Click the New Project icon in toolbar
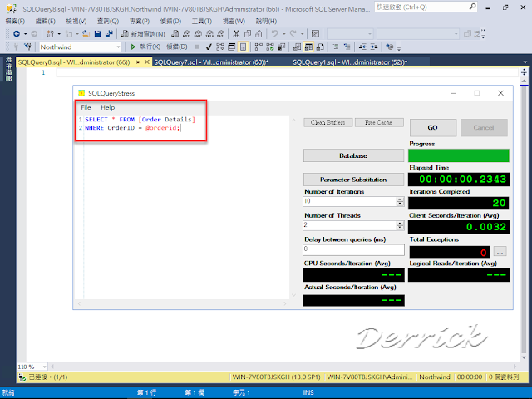Viewport: 532px width, 399px height. click(x=50, y=33)
